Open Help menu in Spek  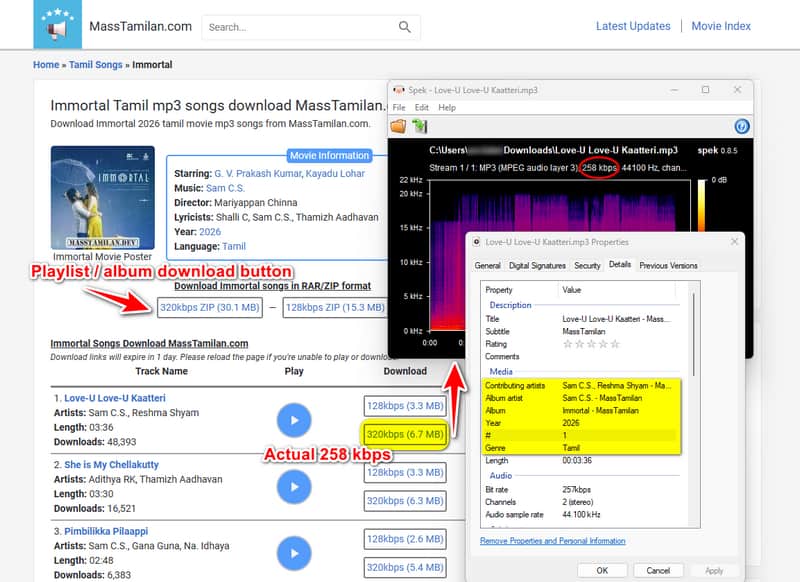(x=447, y=108)
